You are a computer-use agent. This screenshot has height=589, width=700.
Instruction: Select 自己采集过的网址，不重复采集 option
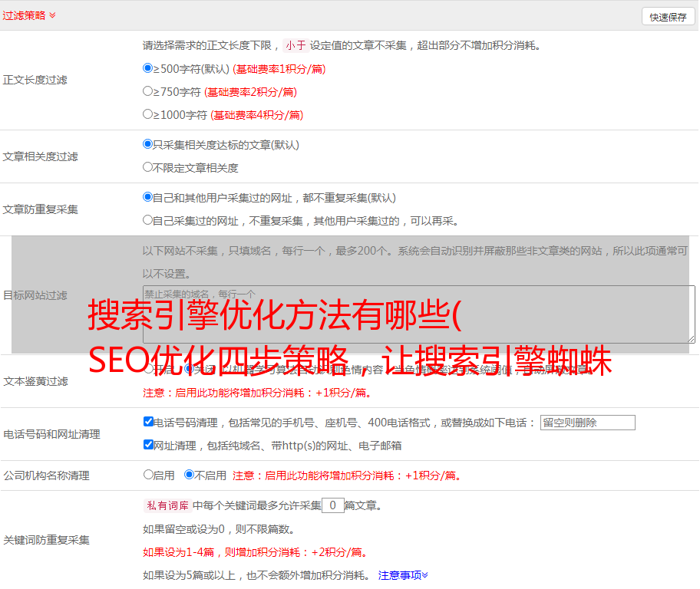147,220
